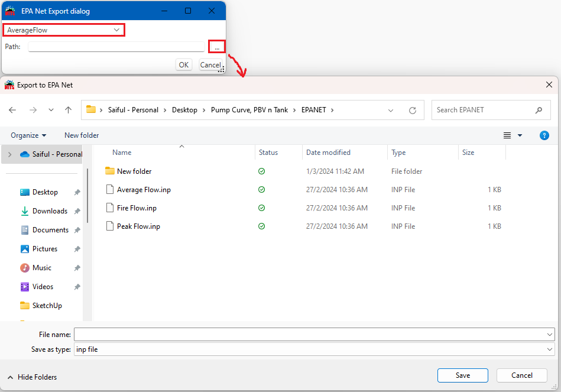Navigate to Pump Curve, PBV n Tank breadcrumb

coord(249,110)
